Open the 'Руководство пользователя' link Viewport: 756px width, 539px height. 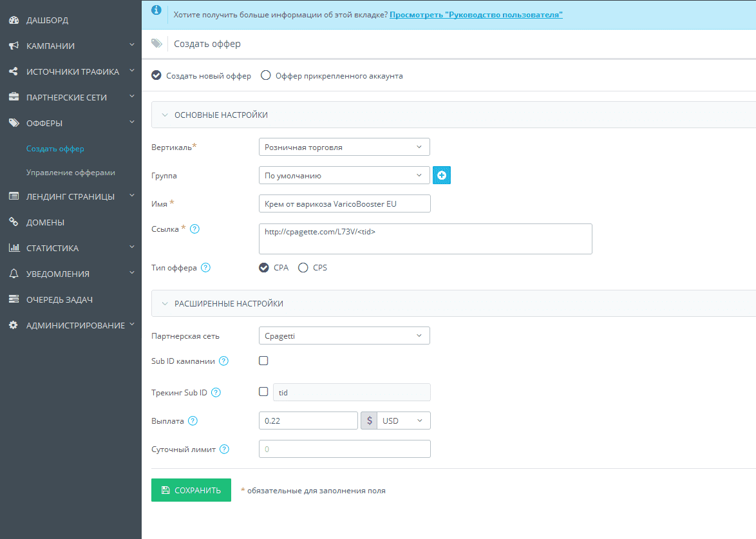[476, 14]
